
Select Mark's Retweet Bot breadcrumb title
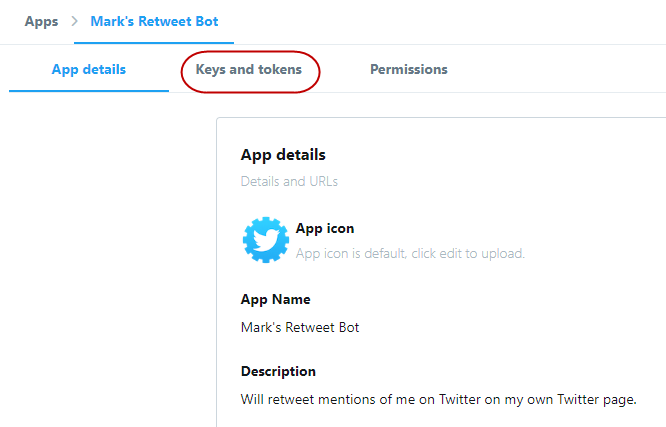pyautogui.click(x=154, y=20)
